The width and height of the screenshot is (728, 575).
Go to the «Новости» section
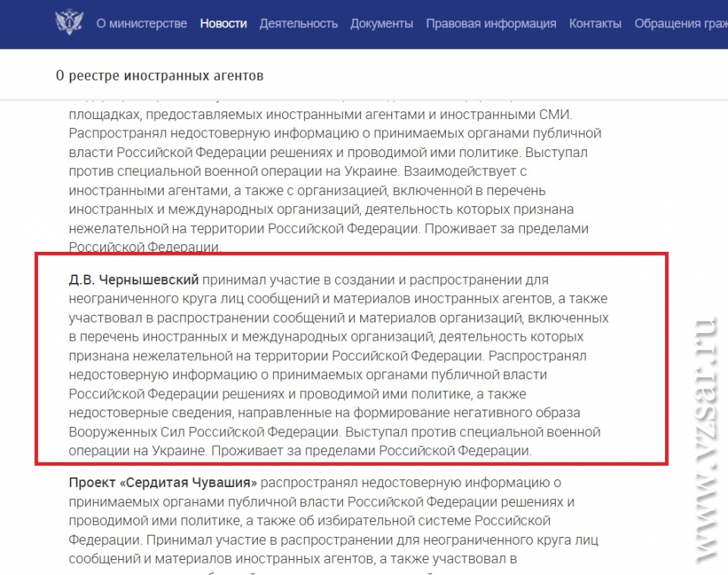point(223,24)
